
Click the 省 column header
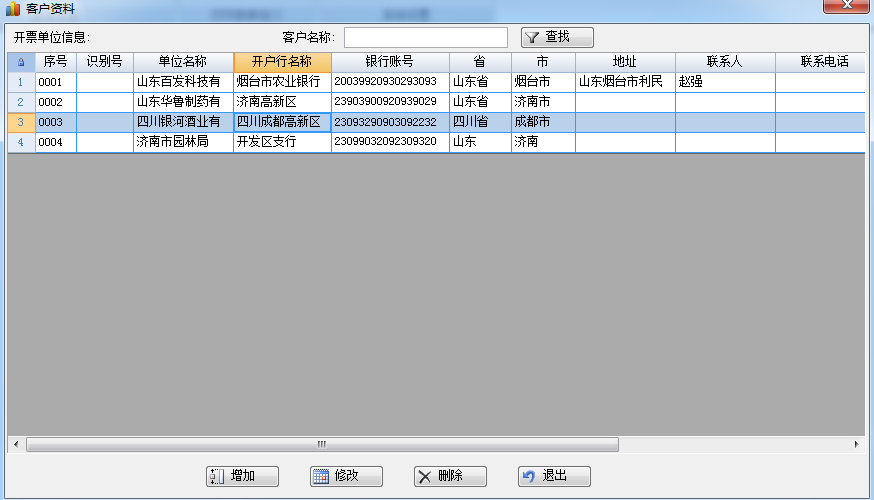tap(480, 62)
